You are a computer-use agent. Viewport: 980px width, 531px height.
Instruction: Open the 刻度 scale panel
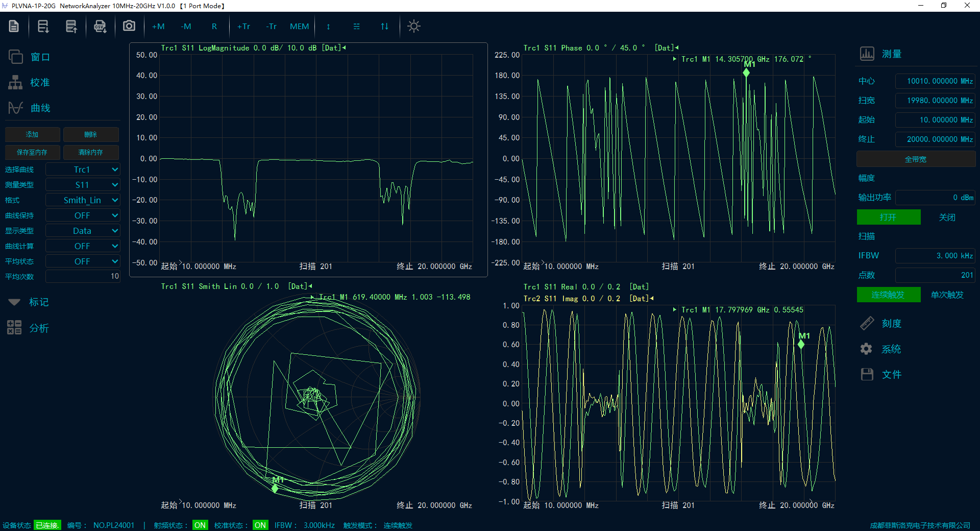[x=881, y=323]
